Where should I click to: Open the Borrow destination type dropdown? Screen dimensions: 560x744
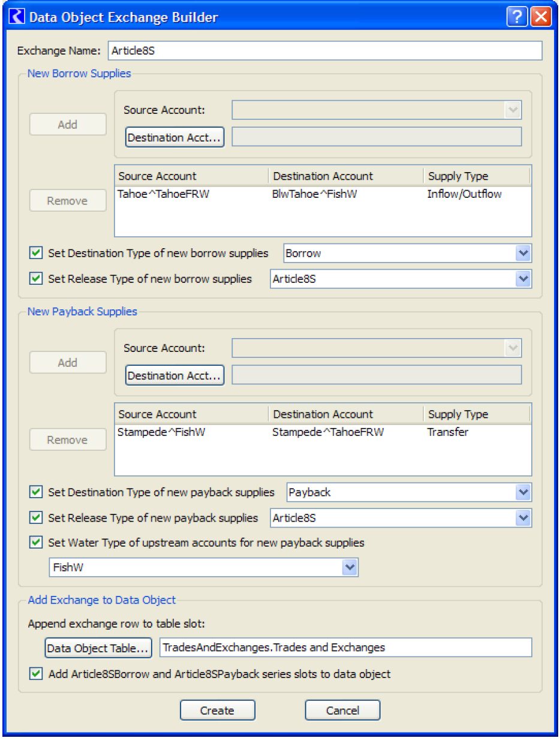click(x=523, y=254)
